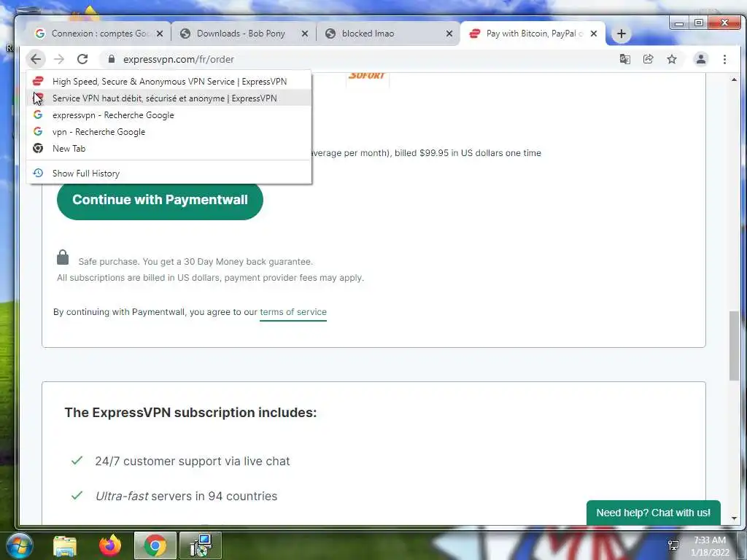Screen dimensions: 747x560
Task: Open Service VPN haut débit history entry
Action: point(169,98)
